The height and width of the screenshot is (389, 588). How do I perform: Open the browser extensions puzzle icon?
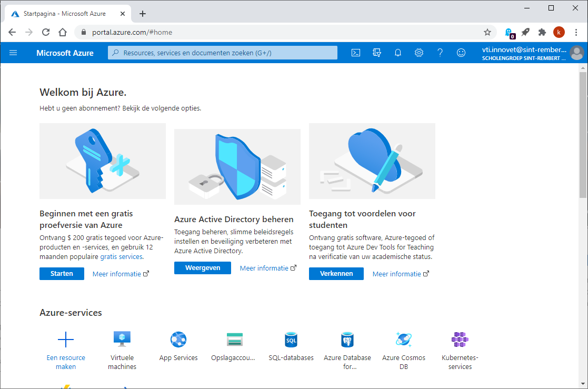[x=542, y=32]
